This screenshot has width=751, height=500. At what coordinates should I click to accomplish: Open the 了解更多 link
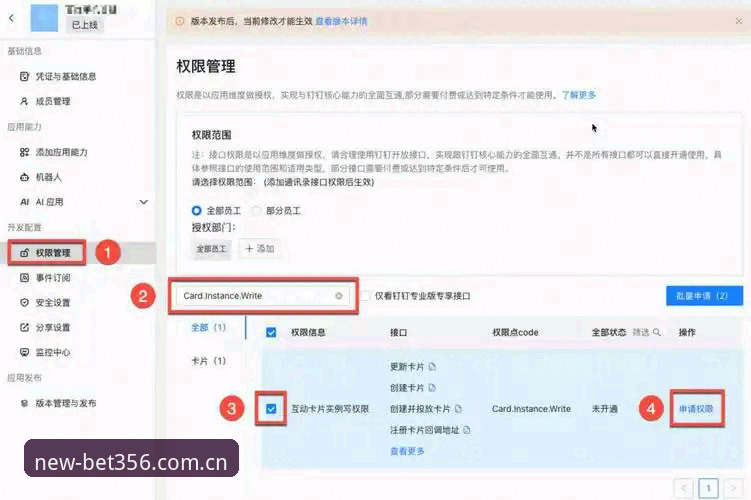[x=579, y=95]
